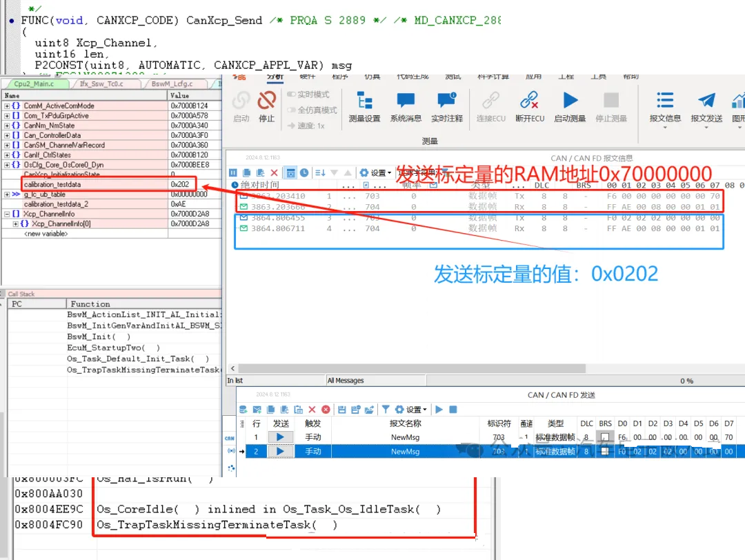Click the red circle delete-all icon in send toolbar

pyautogui.click(x=326, y=410)
